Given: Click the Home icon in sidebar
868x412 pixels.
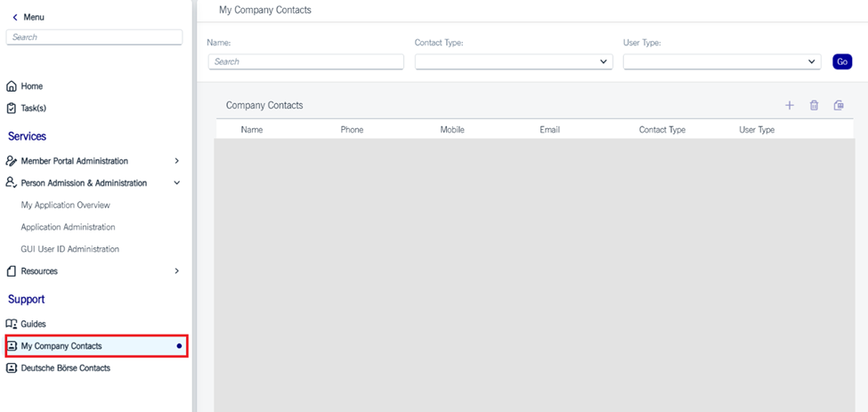Looking at the screenshot, I should [x=12, y=86].
